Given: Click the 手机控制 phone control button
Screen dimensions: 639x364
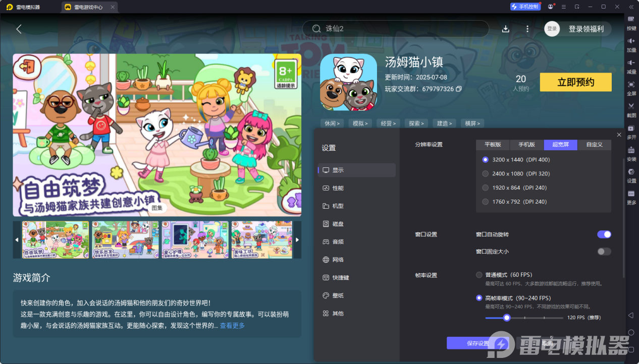Looking at the screenshot, I should tap(525, 7).
